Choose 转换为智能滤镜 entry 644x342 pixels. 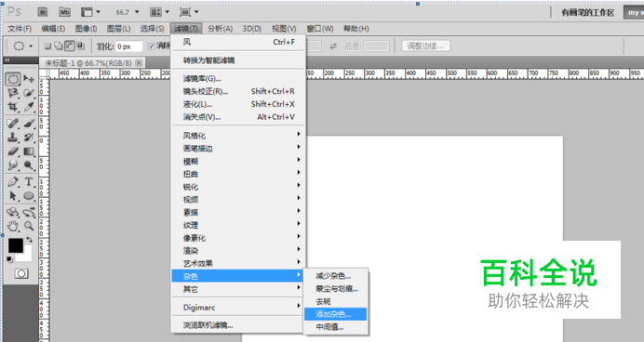pos(238,60)
